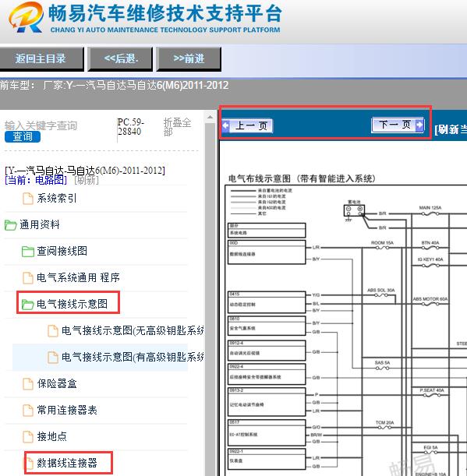Collapse the 电气接线示意图 folder
The image size is (467, 476).
click(x=72, y=304)
